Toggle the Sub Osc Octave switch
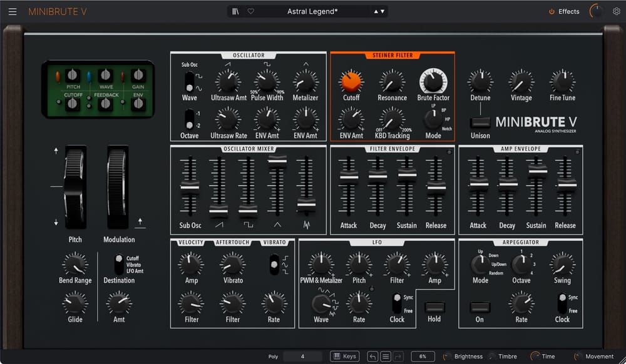Screen dimensions: 626x364 pyautogui.click(x=189, y=119)
